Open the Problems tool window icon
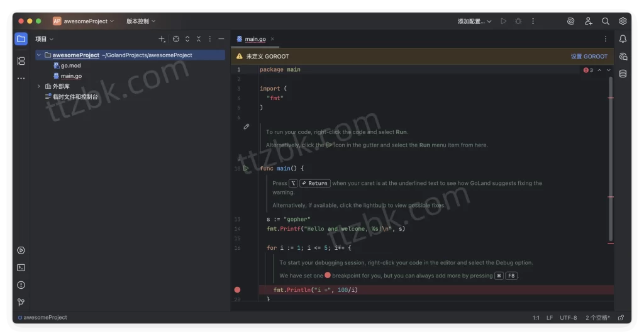Image resolution: width=644 pixels, height=336 pixels. click(21, 285)
